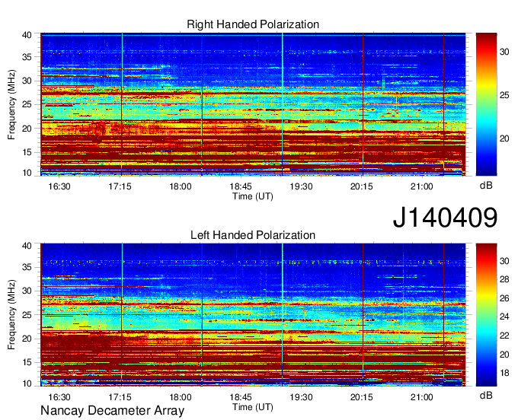Click the 19:30 time tick under Right Handed plot
Viewport: 518px width, 420px height.
[302, 186]
